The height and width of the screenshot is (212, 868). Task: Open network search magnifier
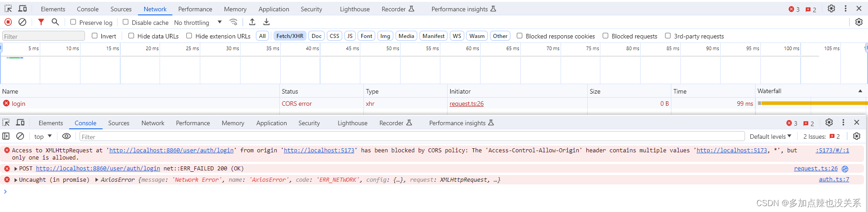tap(55, 22)
